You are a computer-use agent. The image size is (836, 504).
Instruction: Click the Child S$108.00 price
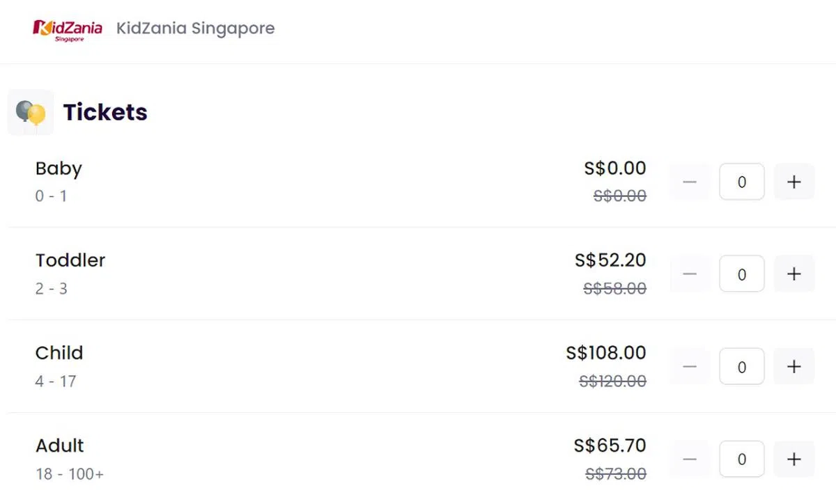click(x=606, y=353)
